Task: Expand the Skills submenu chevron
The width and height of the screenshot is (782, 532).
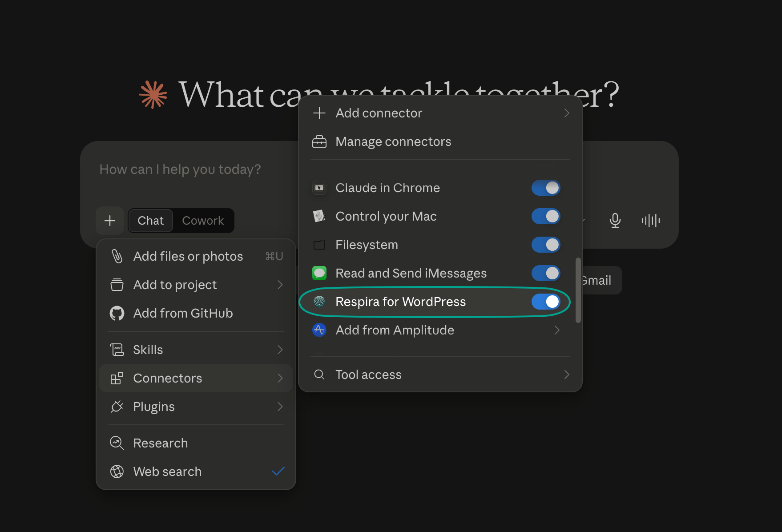Action: (x=280, y=350)
